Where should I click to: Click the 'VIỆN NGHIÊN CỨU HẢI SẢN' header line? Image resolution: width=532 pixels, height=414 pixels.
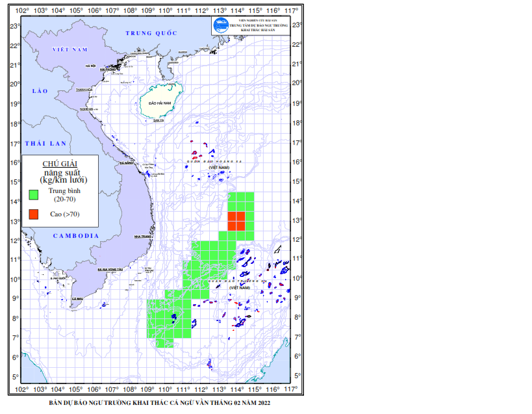(258, 21)
